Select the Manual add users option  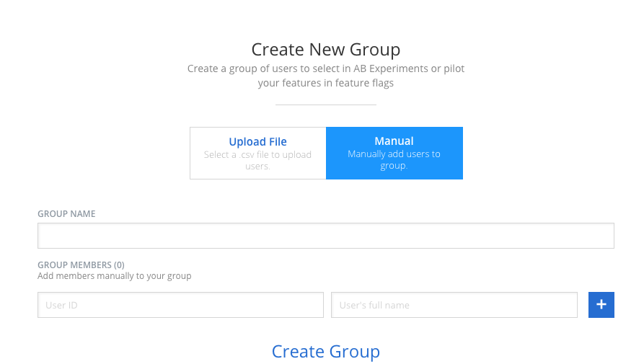pyautogui.click(x=394, y=153)
